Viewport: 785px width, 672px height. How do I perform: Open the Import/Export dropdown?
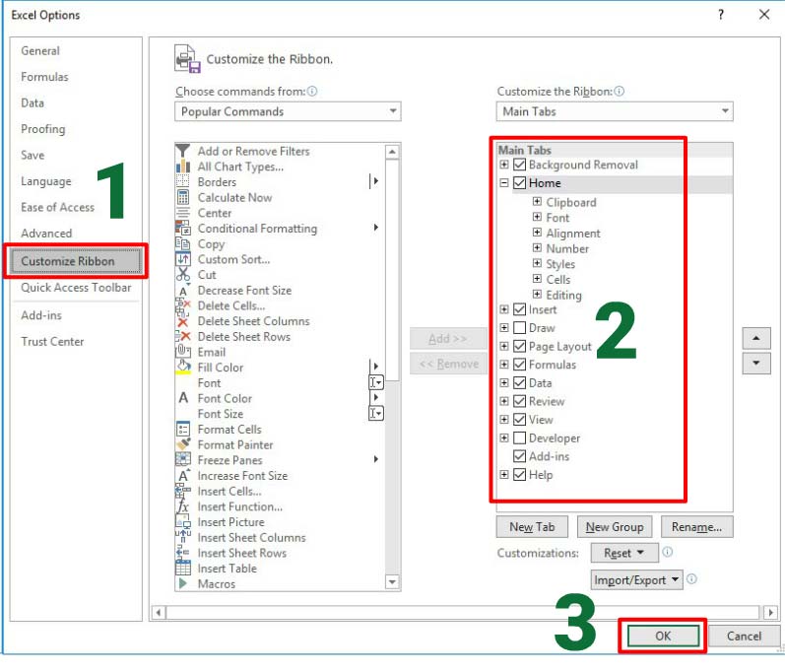point(636,579)
